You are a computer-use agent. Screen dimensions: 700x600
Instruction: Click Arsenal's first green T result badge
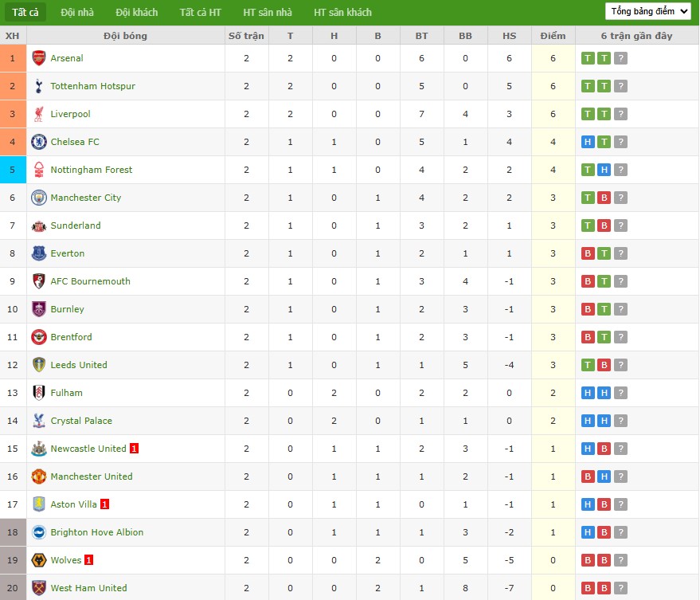pyautogui.click(x=588, y=58)
